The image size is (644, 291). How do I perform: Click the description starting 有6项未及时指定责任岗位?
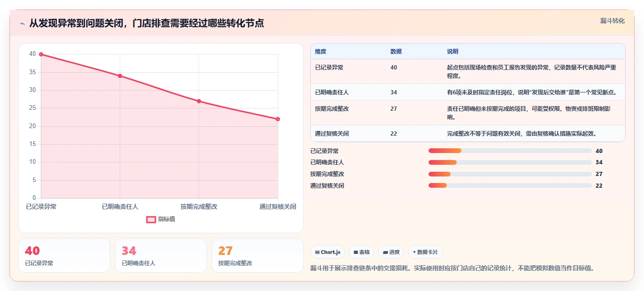click(x=532, y=92)
